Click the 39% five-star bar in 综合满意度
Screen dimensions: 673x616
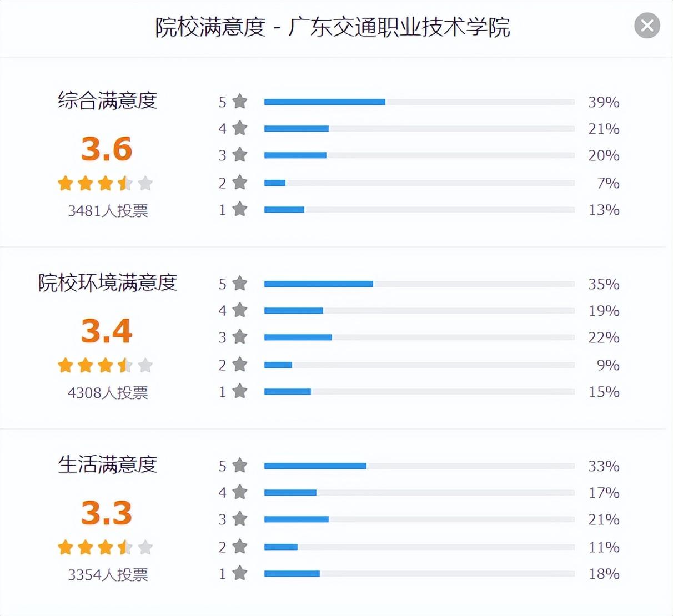tap(325, 102)
